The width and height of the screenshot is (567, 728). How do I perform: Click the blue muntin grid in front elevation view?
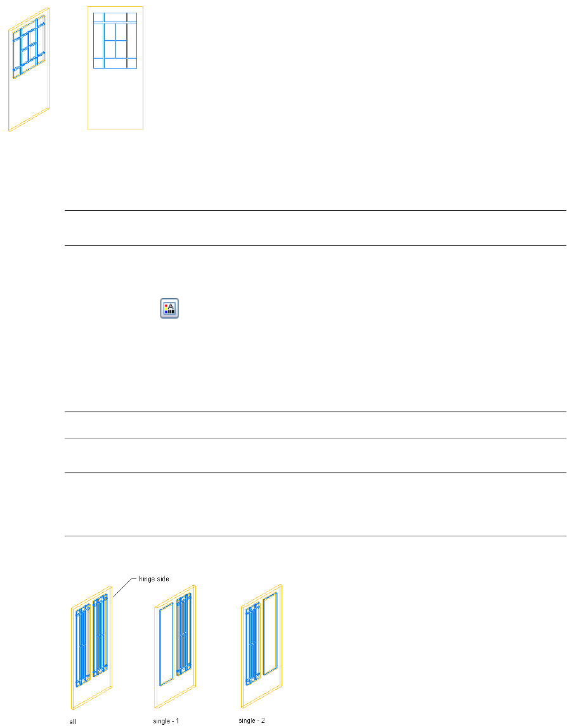(115, 41)
